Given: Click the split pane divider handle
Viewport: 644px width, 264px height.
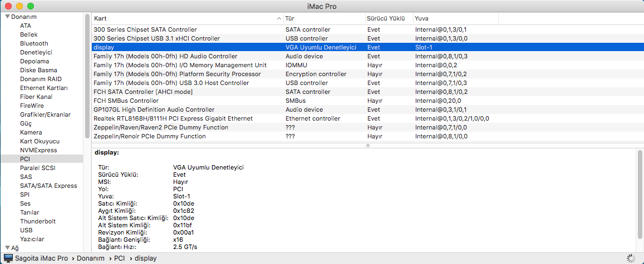Looking at the screenshot, I should (367, 146).
